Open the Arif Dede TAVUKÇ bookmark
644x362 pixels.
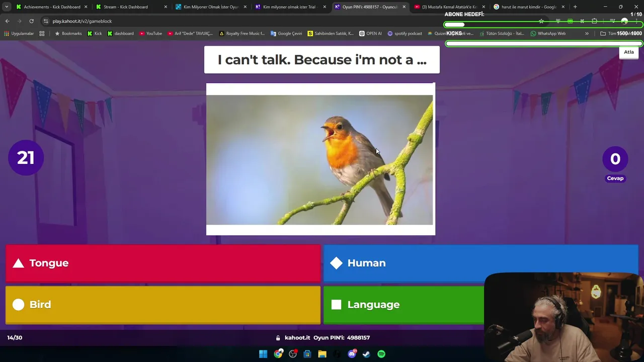190,34
